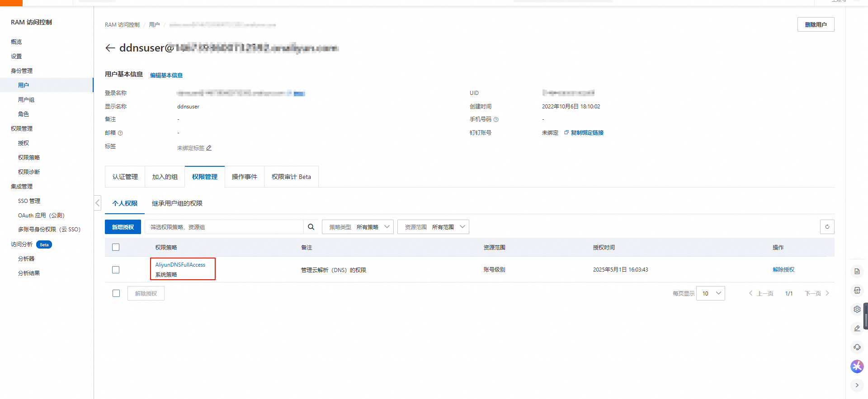Open the support headset icon
This screenshot has height=399, width=868.
857,347
